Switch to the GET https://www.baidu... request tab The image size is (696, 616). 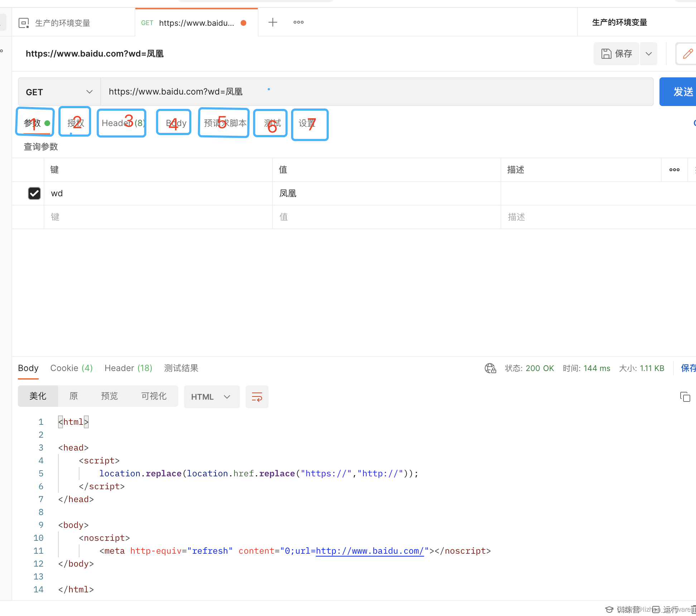point(196,23)
